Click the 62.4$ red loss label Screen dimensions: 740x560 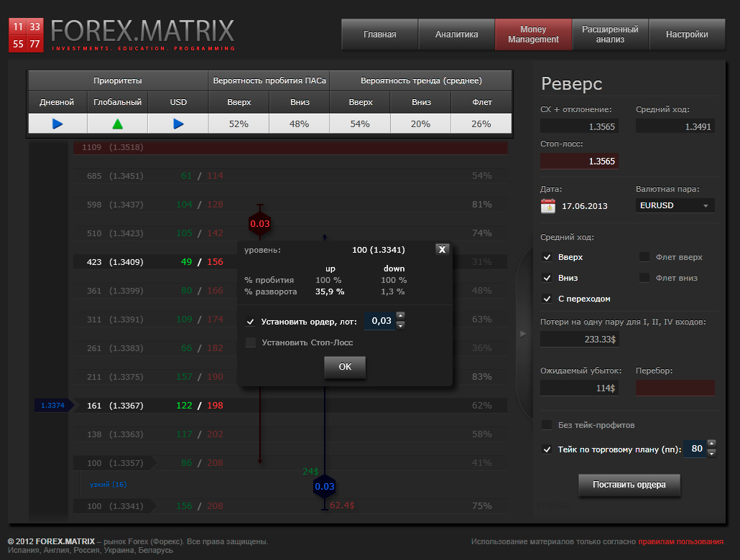tap(342, 505)
